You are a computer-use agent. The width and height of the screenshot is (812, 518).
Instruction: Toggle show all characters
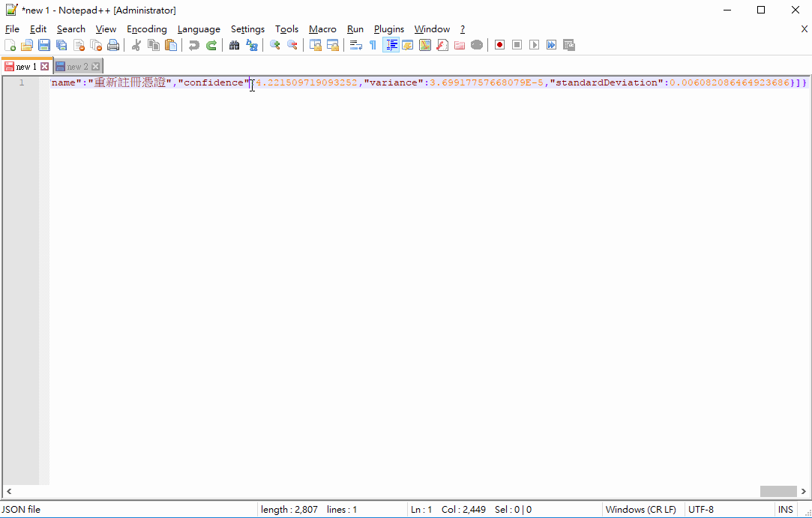click(372, 44)
